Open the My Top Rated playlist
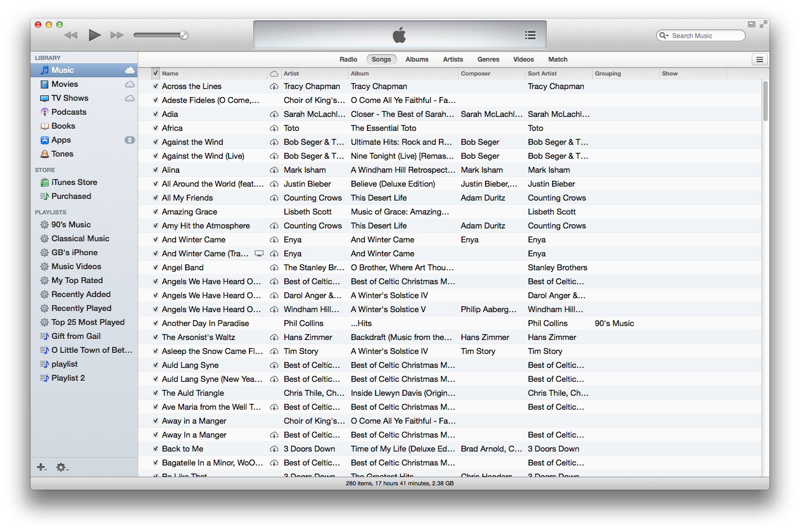This screenshot has width=800, height=532. 84,280
